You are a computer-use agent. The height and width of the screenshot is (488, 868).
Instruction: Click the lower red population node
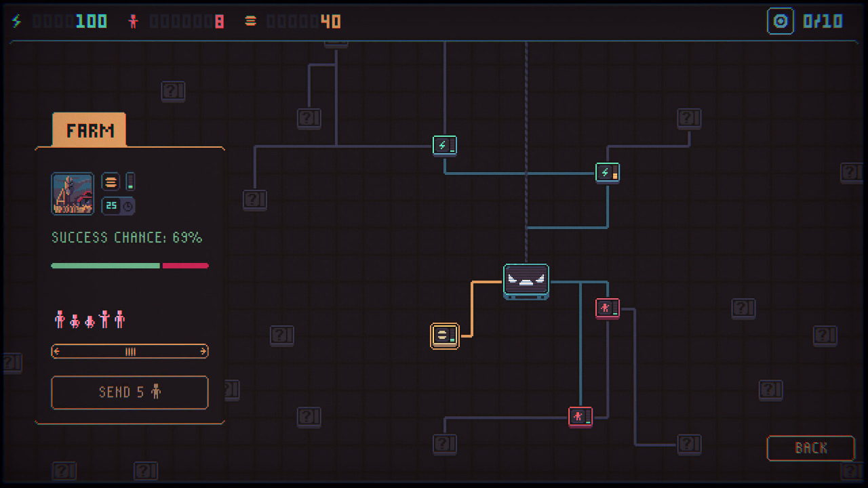(x=580, y=416)
